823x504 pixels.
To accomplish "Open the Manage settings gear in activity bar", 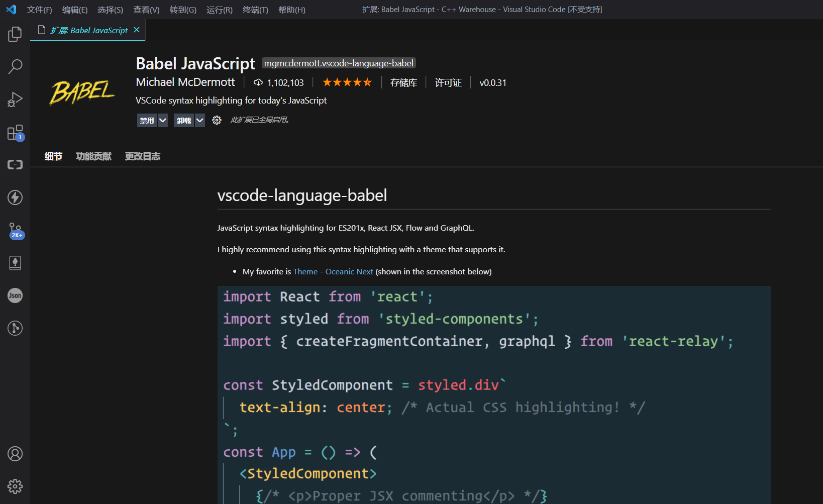I will 15,486.
